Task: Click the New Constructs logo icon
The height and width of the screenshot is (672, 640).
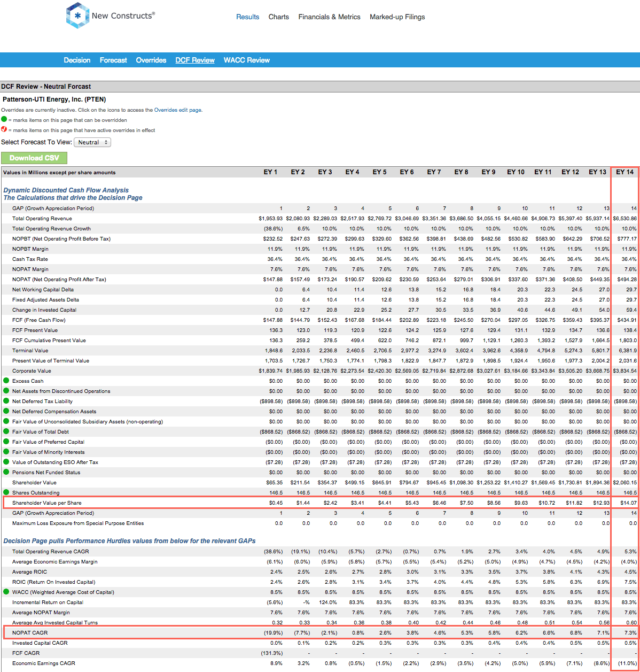Action: 77,16
